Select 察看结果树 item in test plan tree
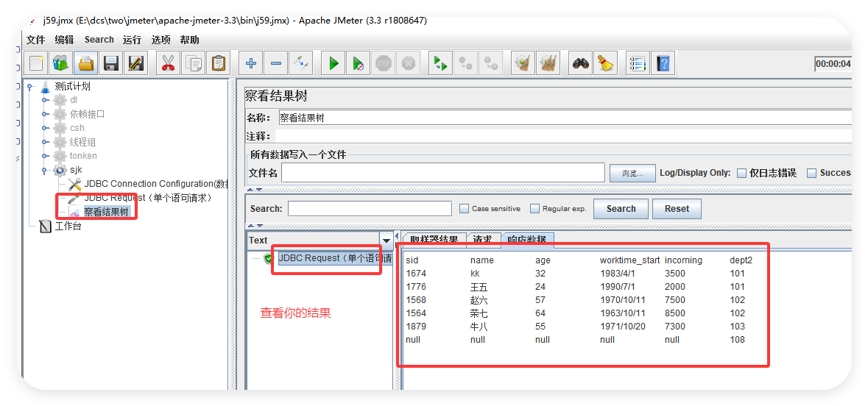 [x=99, y=212]
